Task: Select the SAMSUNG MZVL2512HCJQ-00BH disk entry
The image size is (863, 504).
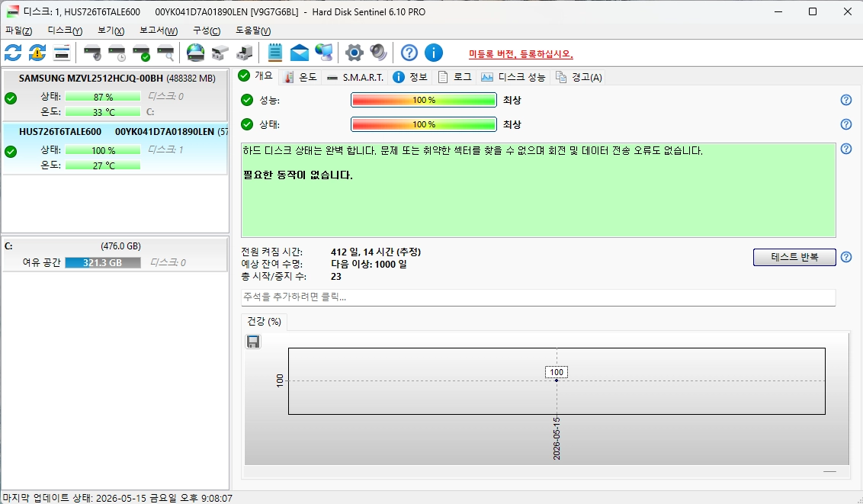Action: (x=115, y=95)
